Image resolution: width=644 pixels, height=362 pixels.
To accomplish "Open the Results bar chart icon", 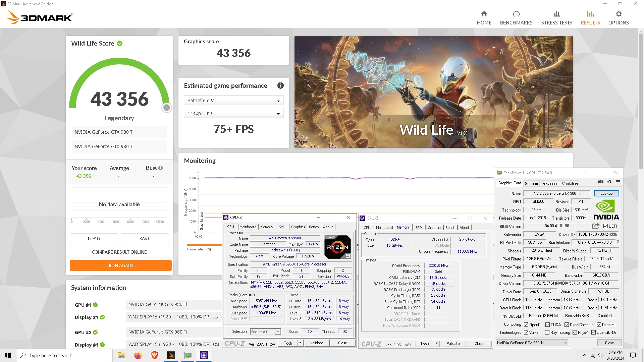I will (590, 14).
